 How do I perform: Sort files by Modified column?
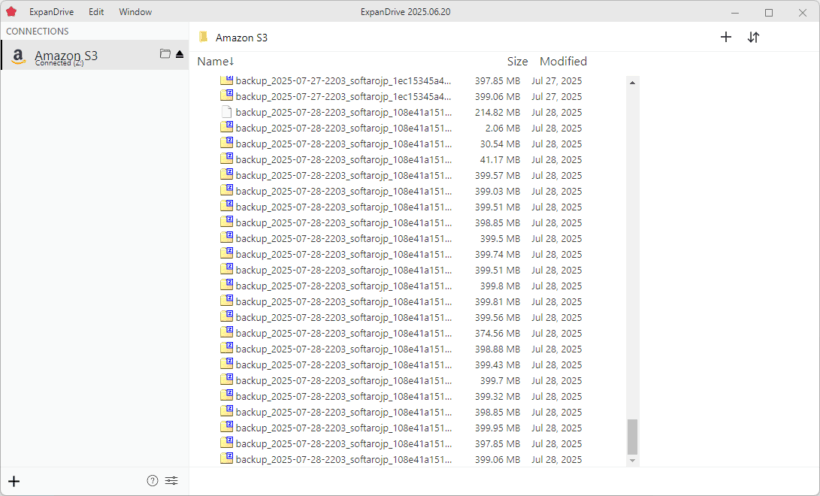[x=563, y=61]
